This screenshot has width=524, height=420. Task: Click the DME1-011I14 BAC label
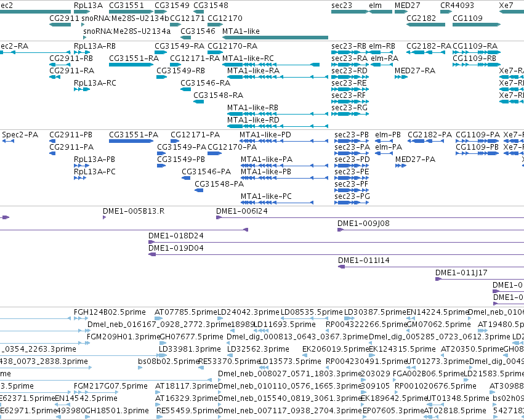(x=364, y=260)
